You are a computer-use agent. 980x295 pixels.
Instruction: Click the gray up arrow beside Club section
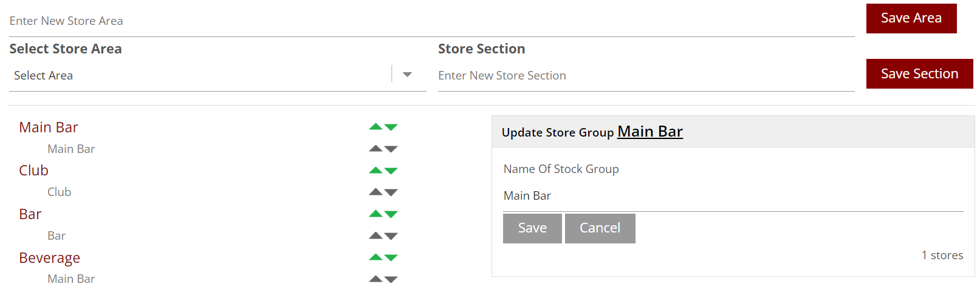[375, 192]
